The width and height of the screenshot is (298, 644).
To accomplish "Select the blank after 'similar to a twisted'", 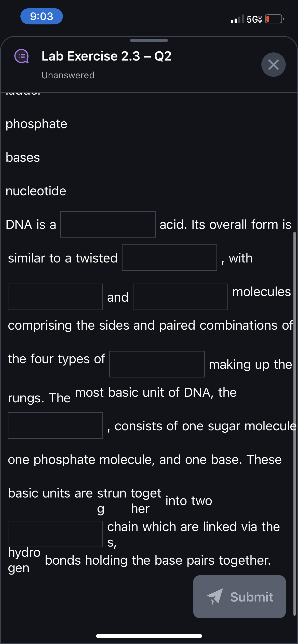I will tap(169, 258).
